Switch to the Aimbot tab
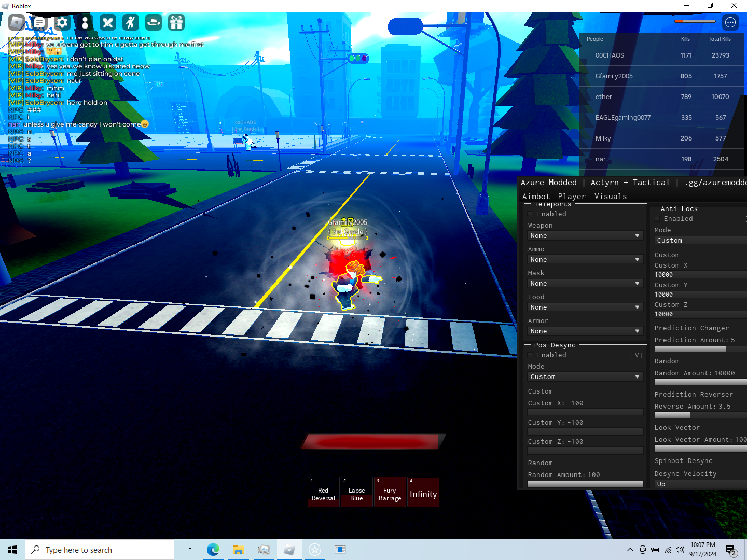 536,197
